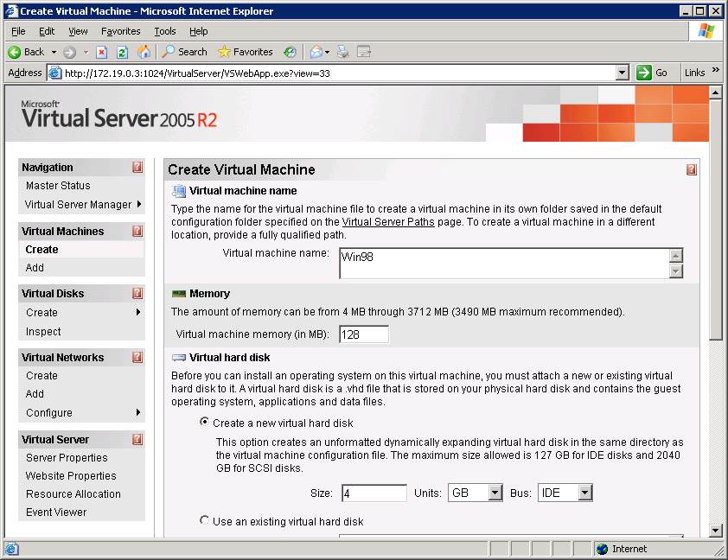Open the Favorites star toolbar button
The width and height of the screenshot is (728, 560).
click(x=246, y=52)
